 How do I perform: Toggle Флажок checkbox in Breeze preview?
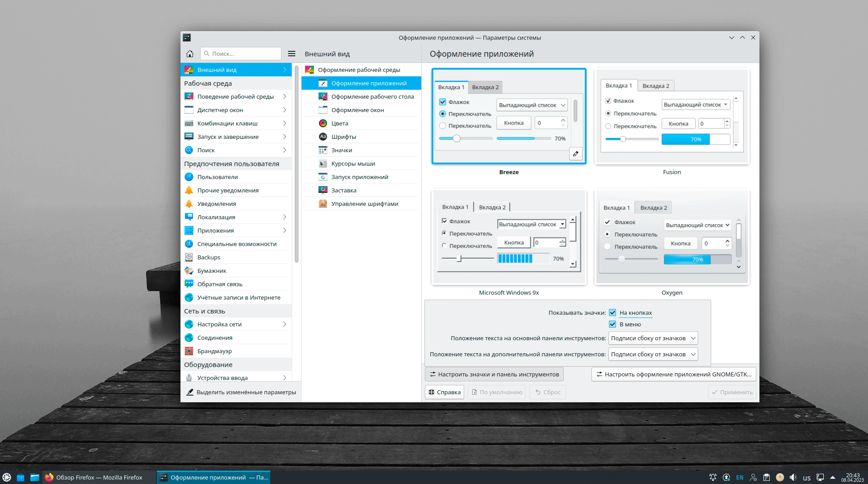[443, 102]
